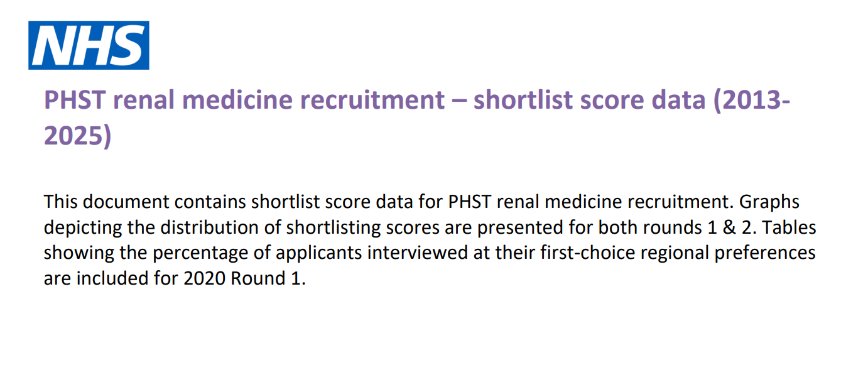Click the word "Graphs" in the paragraph

click(x=769, y=202)
